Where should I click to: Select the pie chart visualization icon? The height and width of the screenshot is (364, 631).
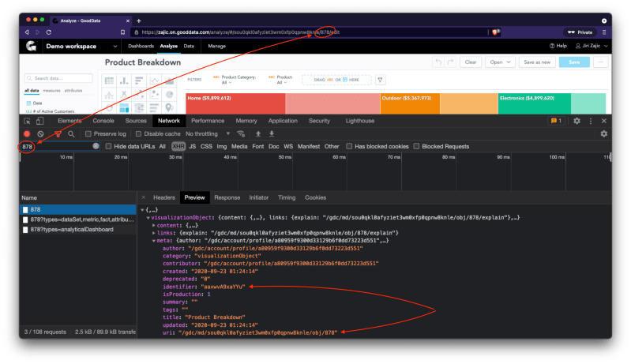(170, 95)
